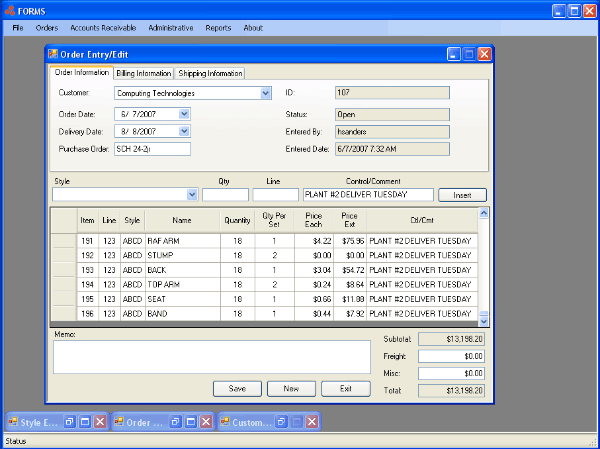Viewport: 600px width, 449px height.
Task: Close the minimized Order window
Action: pyautogui.click(x=206, y=422)
